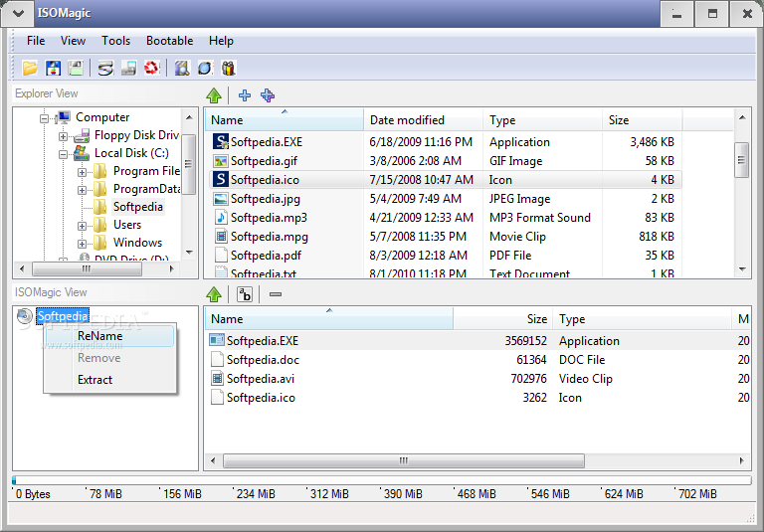764x532 pixels.
Task: Open the Tools menu
Action: point(115,41)
